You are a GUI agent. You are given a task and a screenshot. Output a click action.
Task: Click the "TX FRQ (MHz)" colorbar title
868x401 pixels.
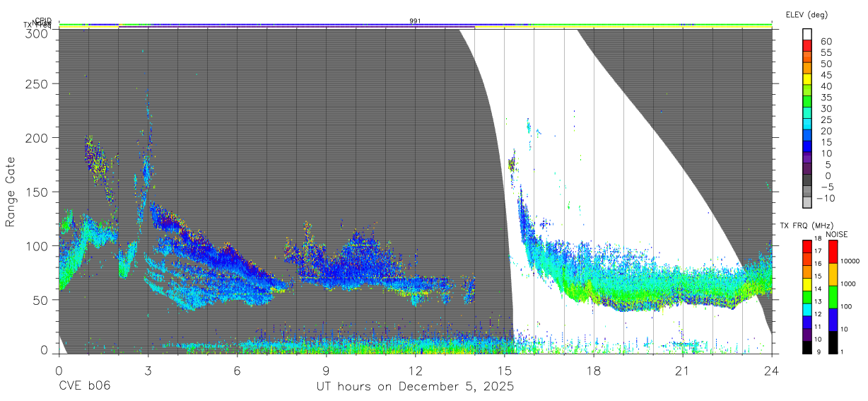point(806,226)
